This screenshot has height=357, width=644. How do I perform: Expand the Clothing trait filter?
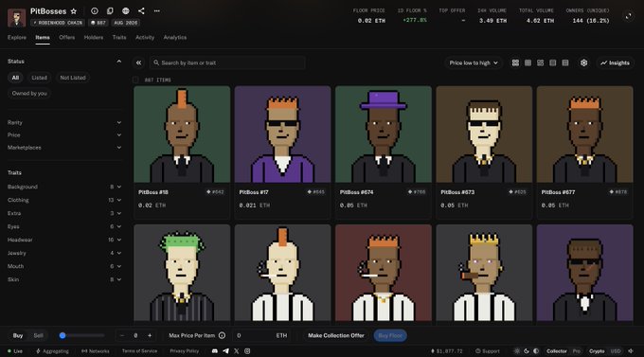click(64, 200)
